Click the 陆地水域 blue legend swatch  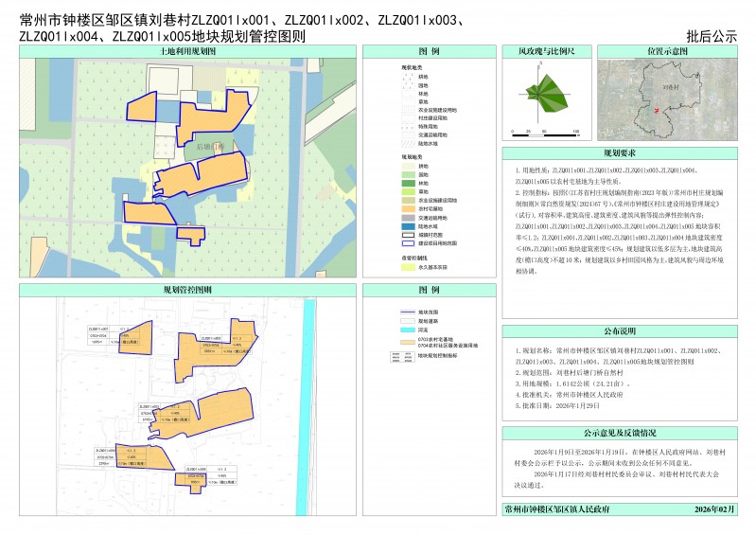click(408, 228)
